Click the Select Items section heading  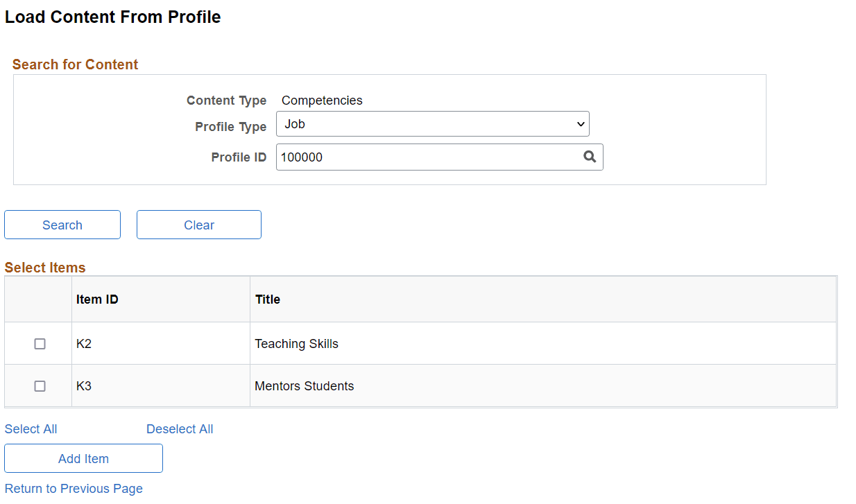44,267
